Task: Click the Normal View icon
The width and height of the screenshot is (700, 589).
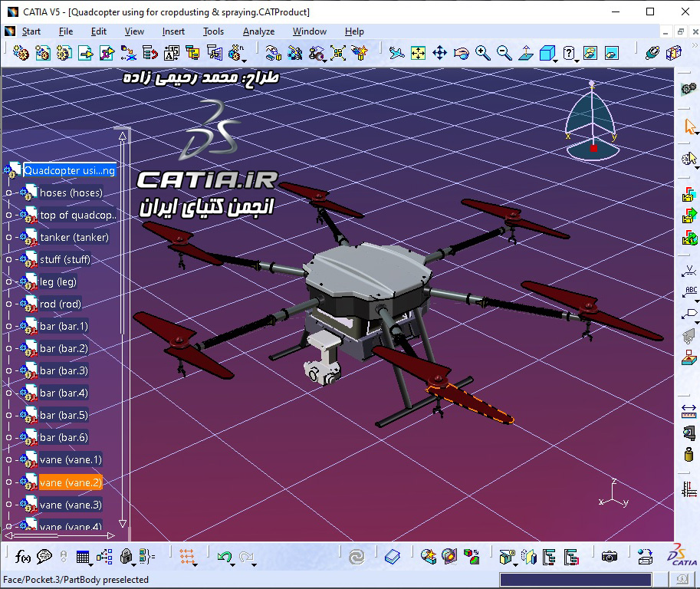Action: (525, 53)
